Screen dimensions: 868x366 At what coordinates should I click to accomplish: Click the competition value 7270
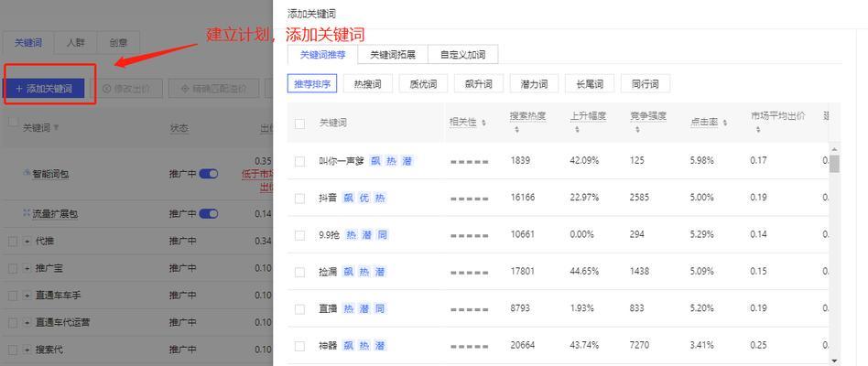click(639, 345)
